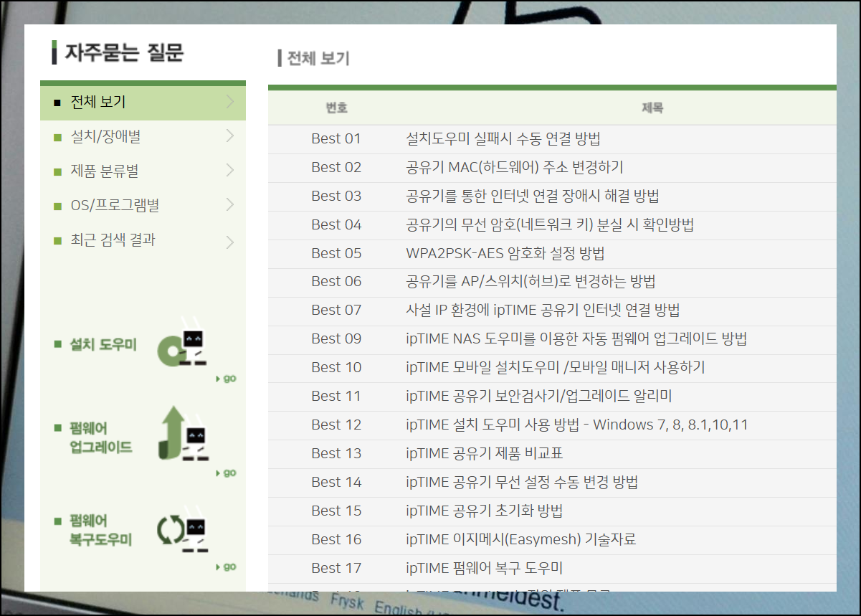Open ipTIME 이지메시(Easymesh) 기술자료

(x=521, y=539)
